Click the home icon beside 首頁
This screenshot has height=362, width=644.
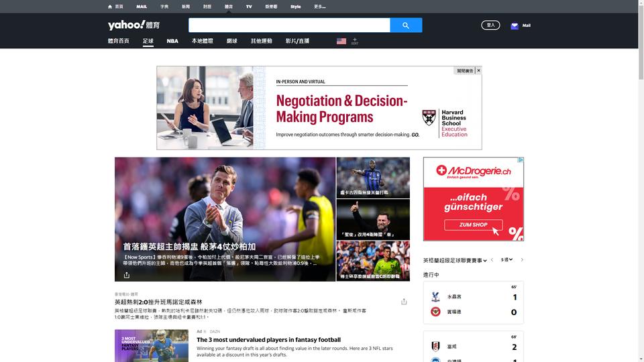(109, 7)
